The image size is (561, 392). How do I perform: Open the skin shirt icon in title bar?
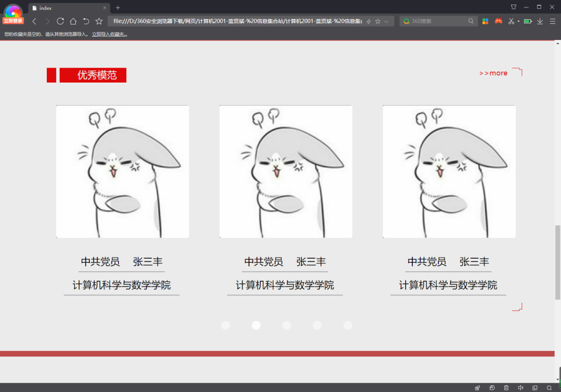[513, 7]
